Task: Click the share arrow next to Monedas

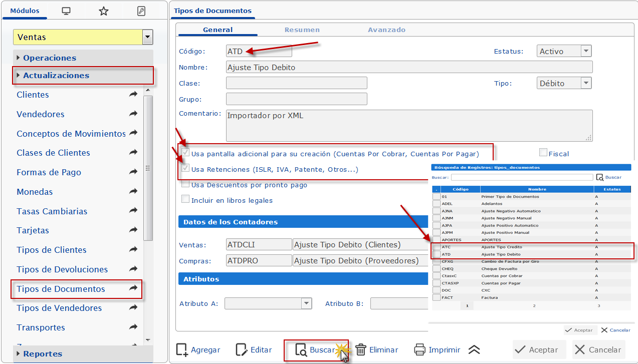Action: [x=133, y=192]
